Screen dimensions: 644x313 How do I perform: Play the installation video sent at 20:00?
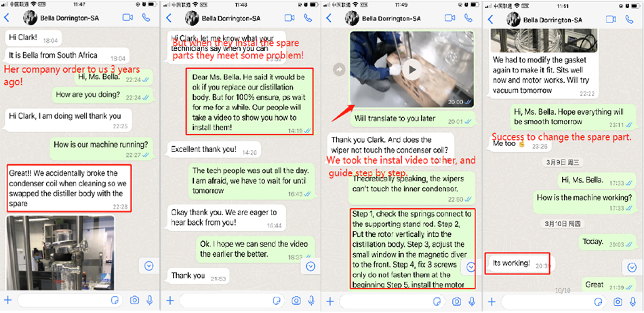point(411,71)
